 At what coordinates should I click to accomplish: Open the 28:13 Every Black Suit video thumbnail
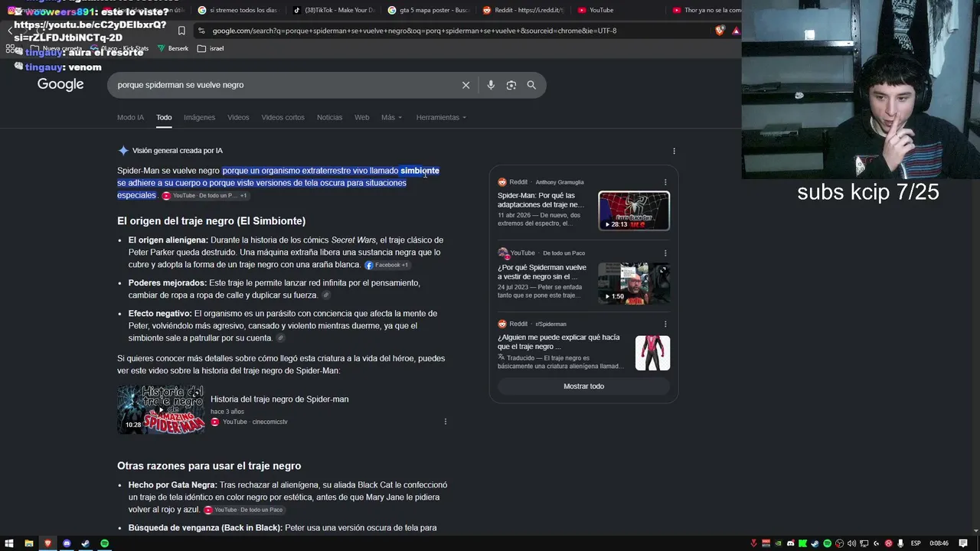pyautogui.click(x=634, y=210)
